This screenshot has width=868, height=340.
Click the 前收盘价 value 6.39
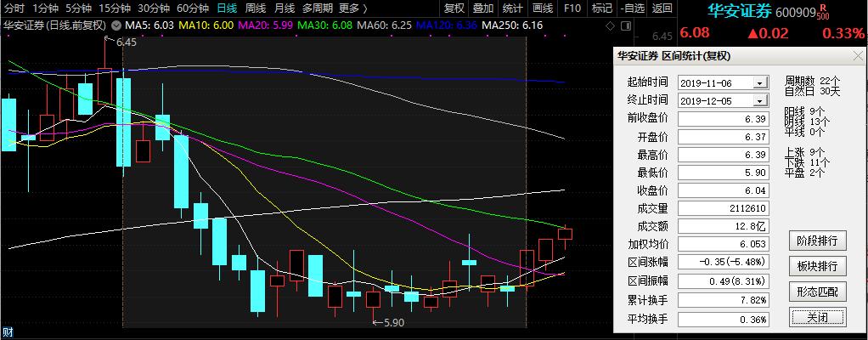pos(724,118)
